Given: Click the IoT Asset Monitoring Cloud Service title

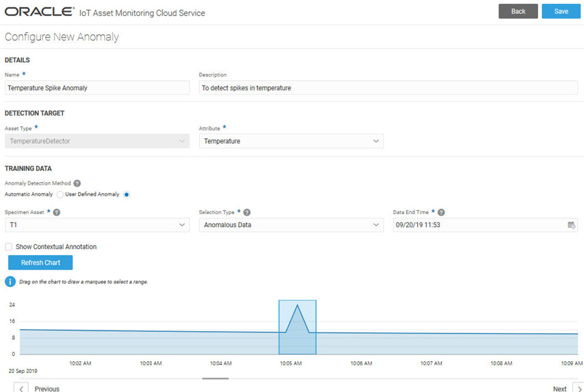Looking at the screenshot, I should [x=142, y=13].
